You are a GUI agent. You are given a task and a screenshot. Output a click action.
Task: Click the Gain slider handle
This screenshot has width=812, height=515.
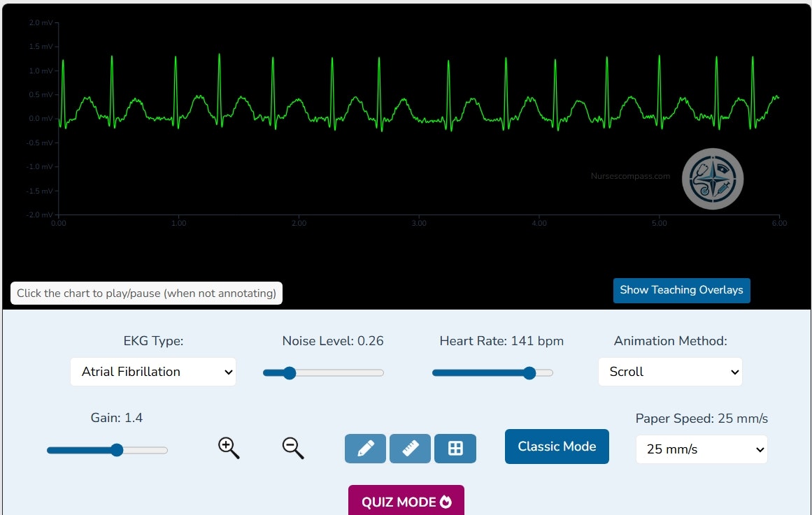(x=116, y=449)
